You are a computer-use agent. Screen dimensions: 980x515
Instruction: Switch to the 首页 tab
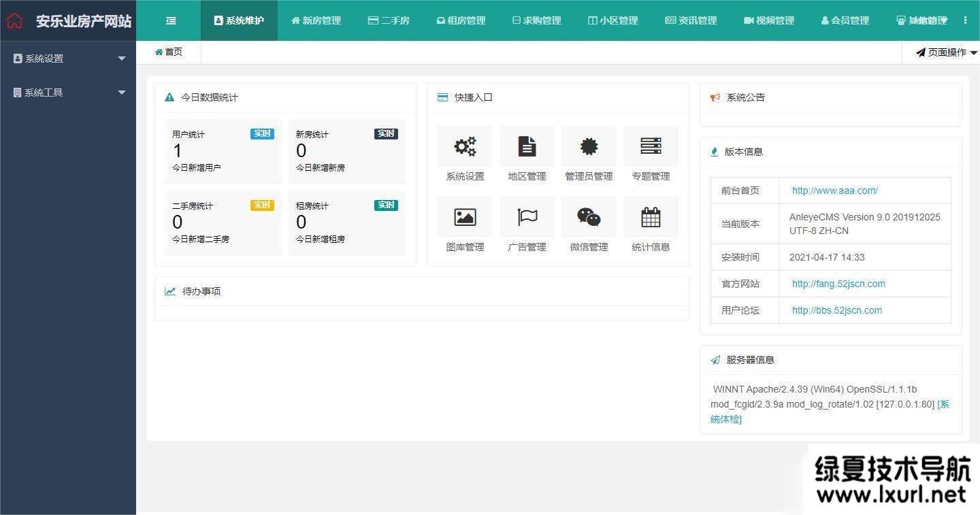coord(169,52)
